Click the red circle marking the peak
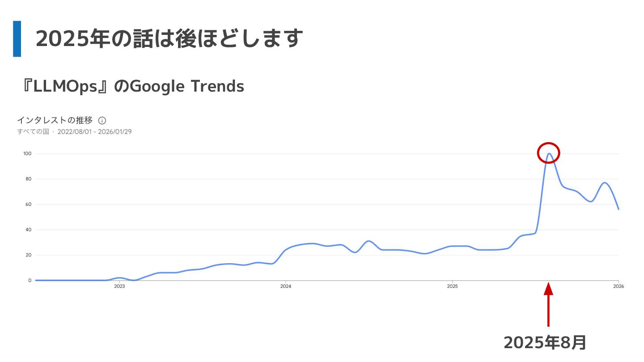The width and height of the screenshot is (644, 362). pyautogui.click(x=548, y=153)
